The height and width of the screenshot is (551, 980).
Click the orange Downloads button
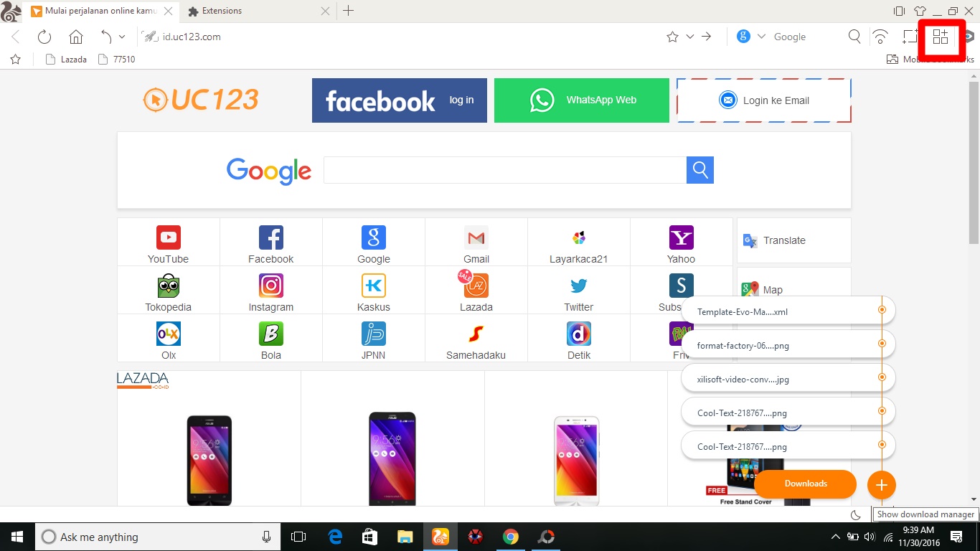[x=806, y=484]
